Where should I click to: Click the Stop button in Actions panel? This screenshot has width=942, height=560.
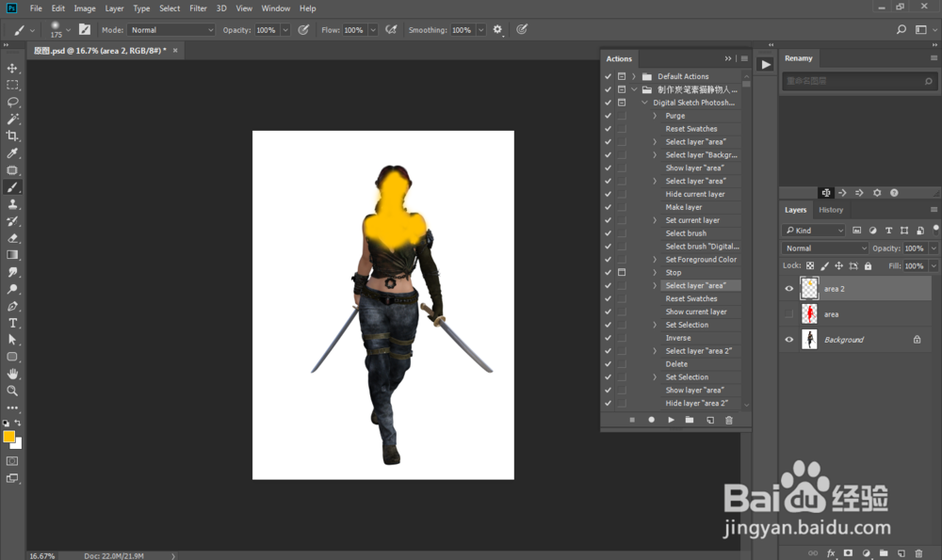coord(631,420)
